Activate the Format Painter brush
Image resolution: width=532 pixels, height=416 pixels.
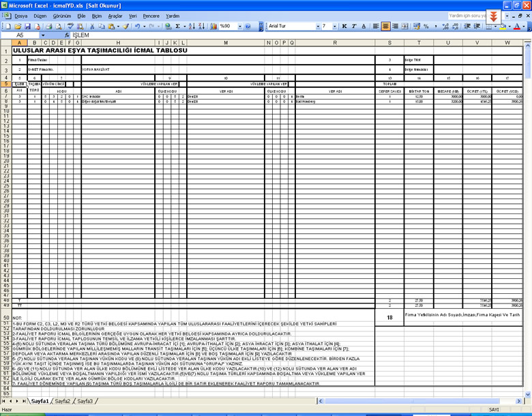click(x=126, y=26)
